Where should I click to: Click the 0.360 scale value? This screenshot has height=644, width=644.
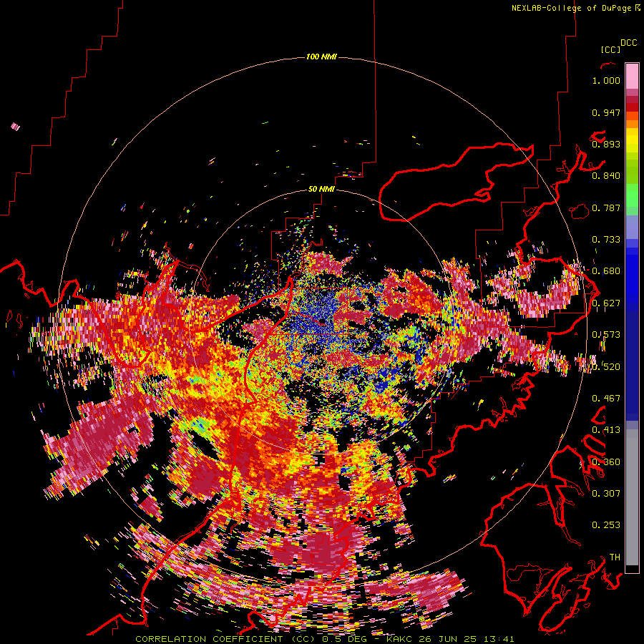tap(606, 462)
